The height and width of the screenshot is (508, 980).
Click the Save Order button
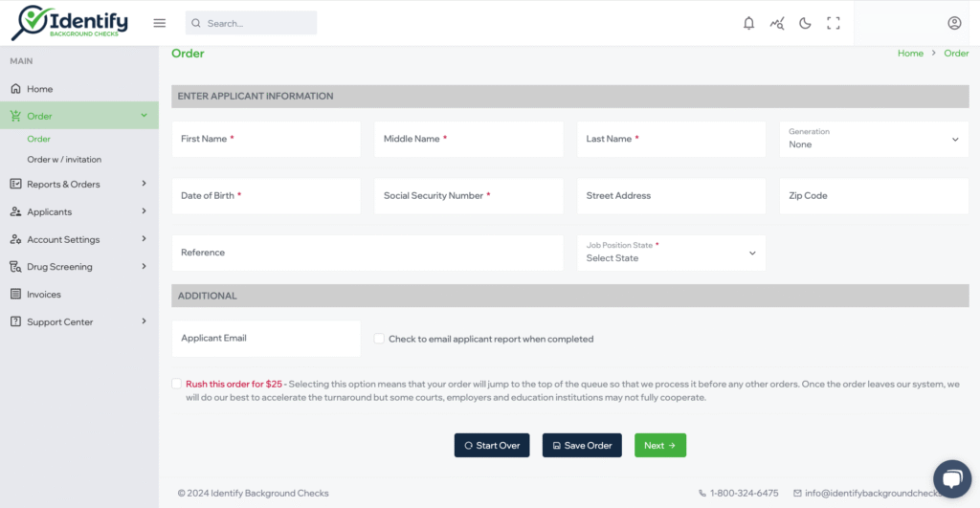coord(582,446)
